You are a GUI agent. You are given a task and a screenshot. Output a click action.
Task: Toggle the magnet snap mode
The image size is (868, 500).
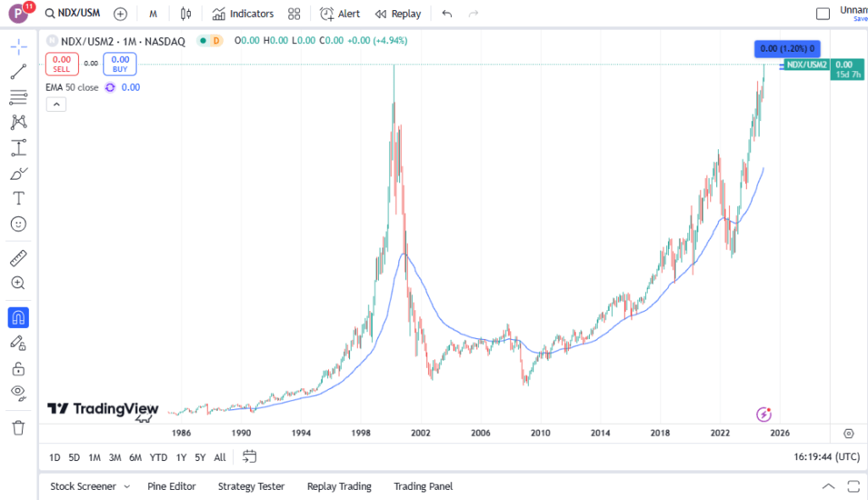(19, 318)
